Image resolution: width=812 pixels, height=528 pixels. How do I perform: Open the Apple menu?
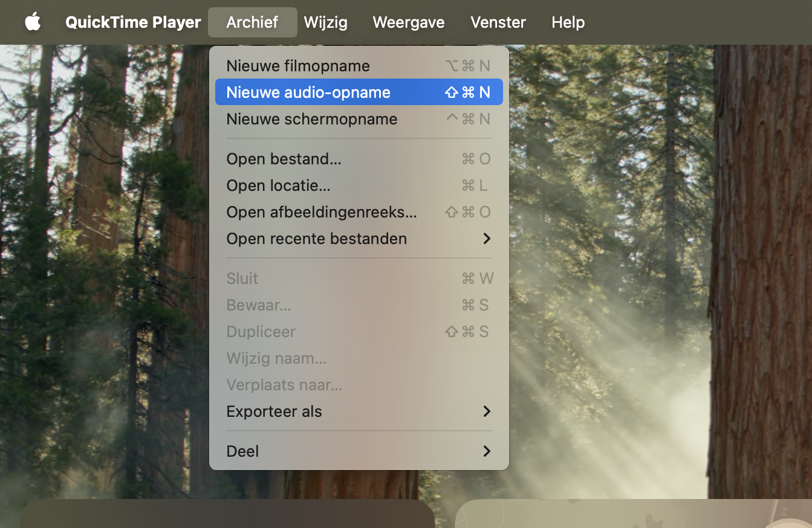(x=33, y=22)
